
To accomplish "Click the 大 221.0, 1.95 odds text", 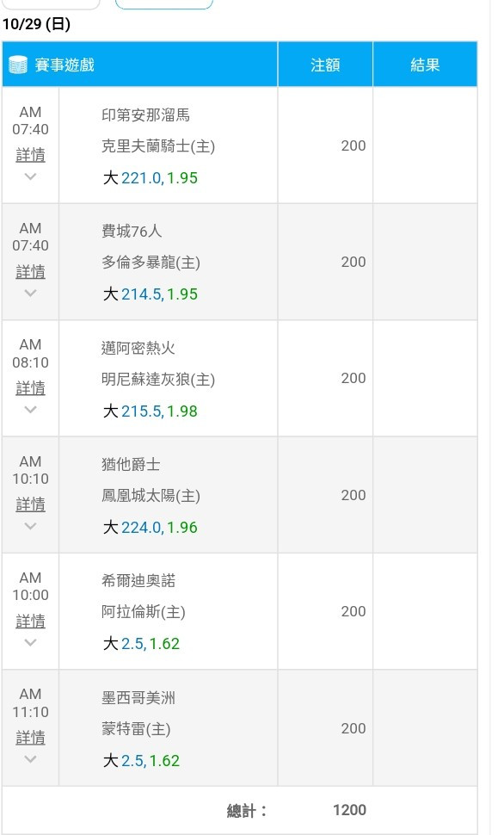I will (x=151, y=178).
